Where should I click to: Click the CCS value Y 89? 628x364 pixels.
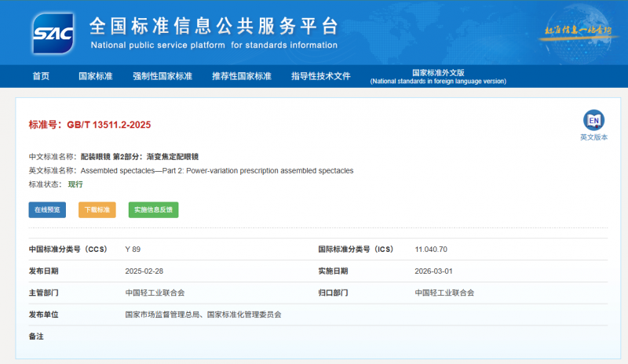point(133,249)
